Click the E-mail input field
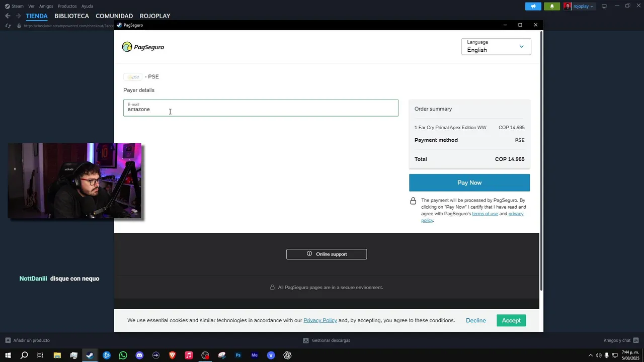The image size is (644, 362). pos(261,108)
